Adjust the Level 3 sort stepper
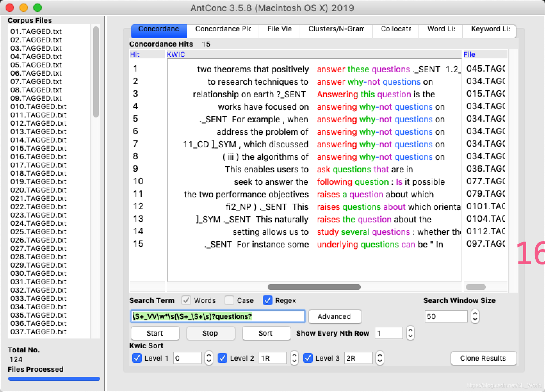The width and height of the screenshot is (545, 392). pyautogui.click(x=380, y=358)
